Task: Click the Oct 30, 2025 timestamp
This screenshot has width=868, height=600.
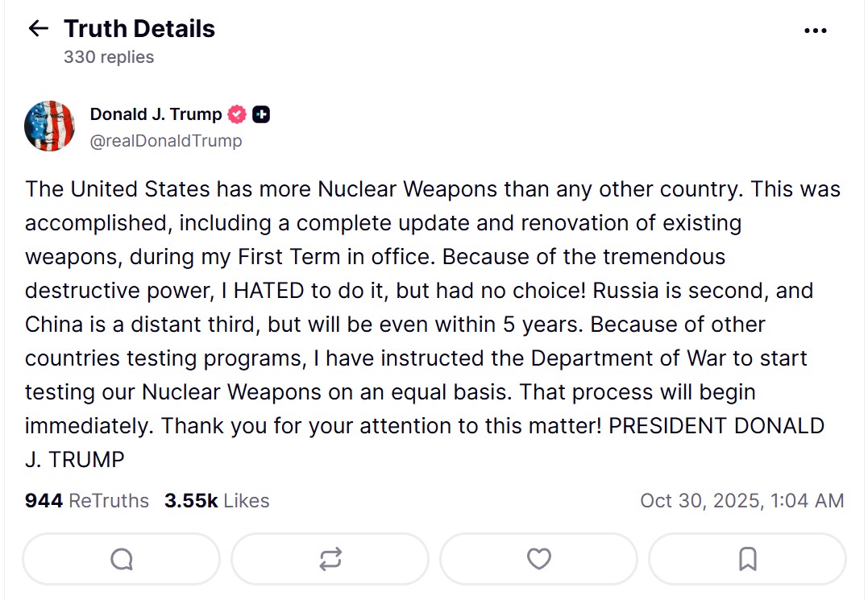Action: [x=741, y=501]
